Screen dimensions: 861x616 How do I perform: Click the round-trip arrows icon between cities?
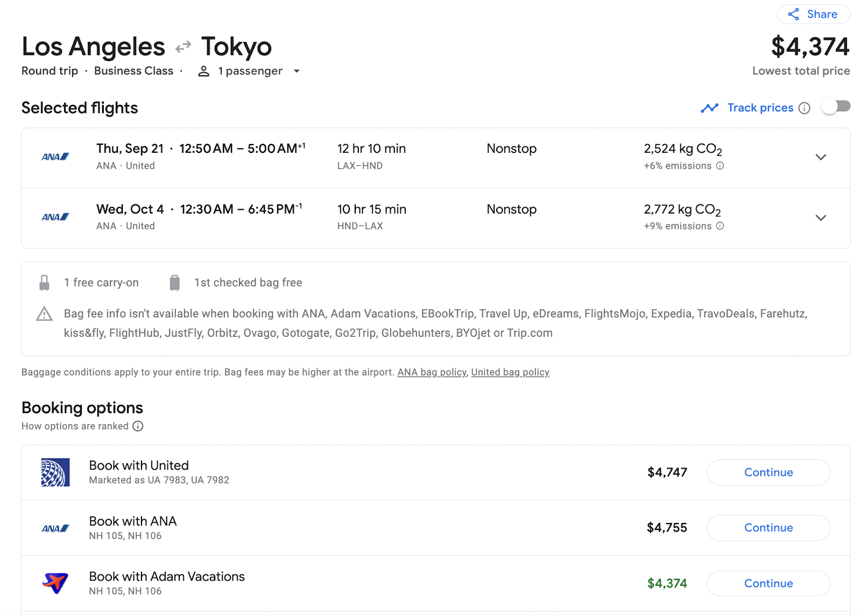click(x=184, y=46)
